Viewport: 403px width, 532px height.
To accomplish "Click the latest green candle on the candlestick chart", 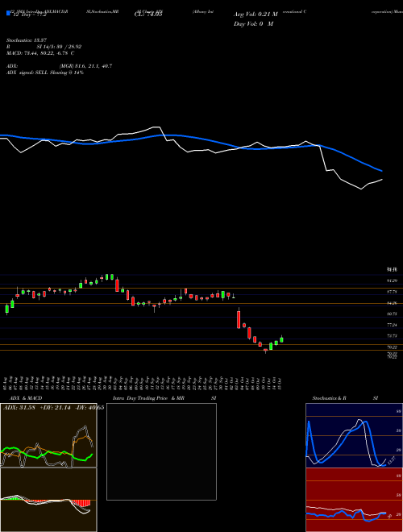I will 281,339.
